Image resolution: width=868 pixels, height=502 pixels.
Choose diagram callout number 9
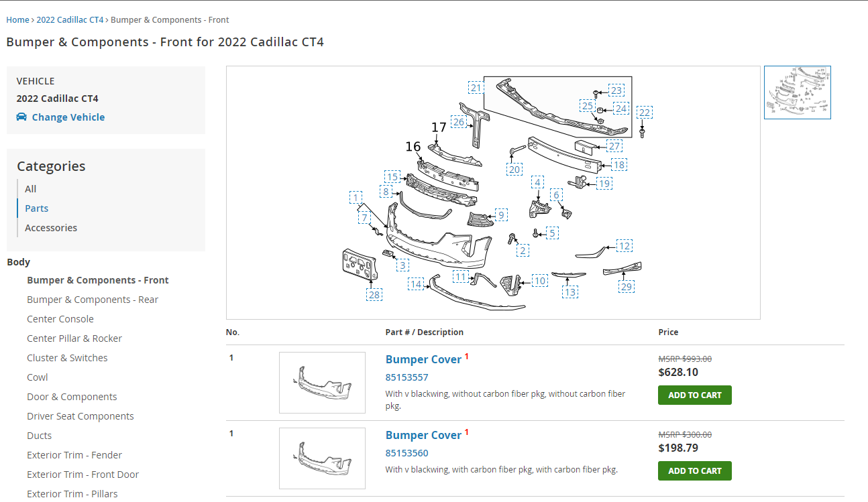tap(500, 214)
